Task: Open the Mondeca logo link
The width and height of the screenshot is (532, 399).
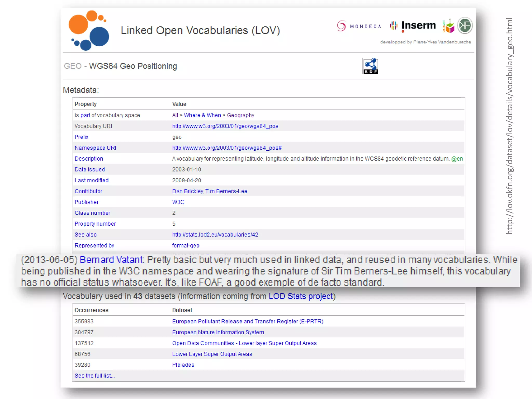Action: [359, 26]
